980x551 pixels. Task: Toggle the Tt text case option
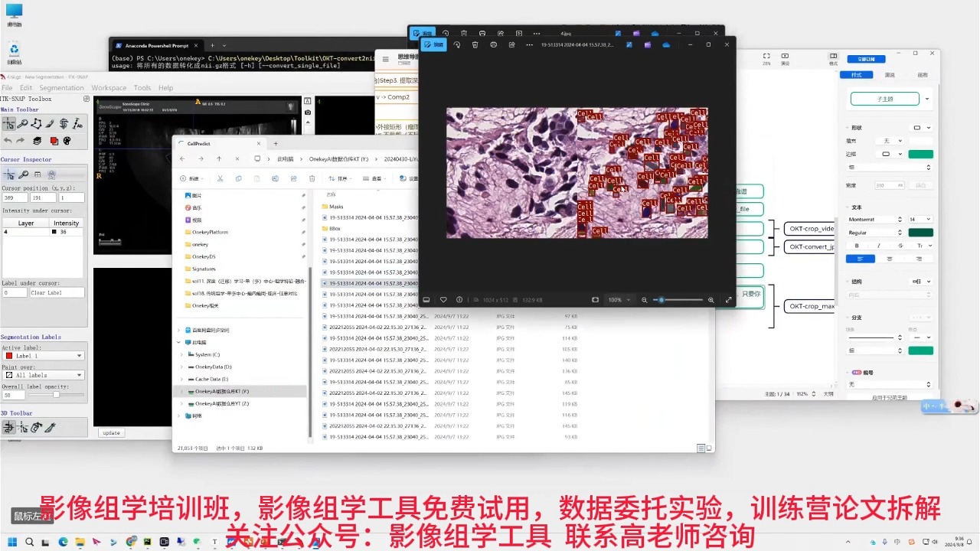pyautogui.click(x=920, y=246)
